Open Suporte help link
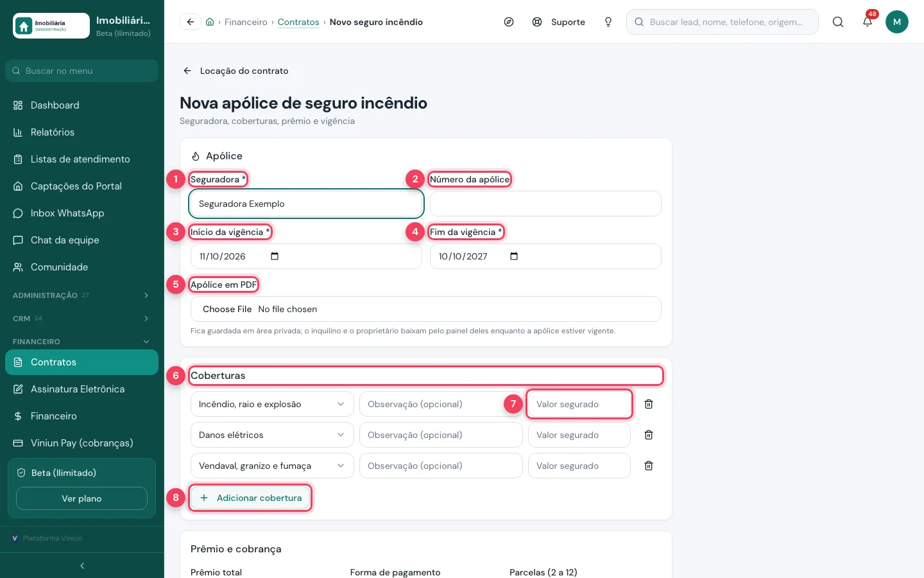The height and width of the screenshot is (578, 924). point(559,22)
